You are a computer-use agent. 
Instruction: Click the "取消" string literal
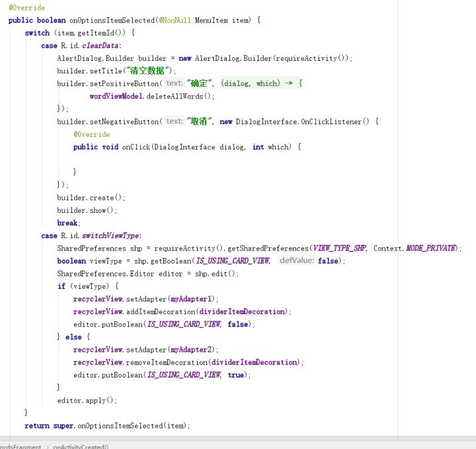point(199,122)
